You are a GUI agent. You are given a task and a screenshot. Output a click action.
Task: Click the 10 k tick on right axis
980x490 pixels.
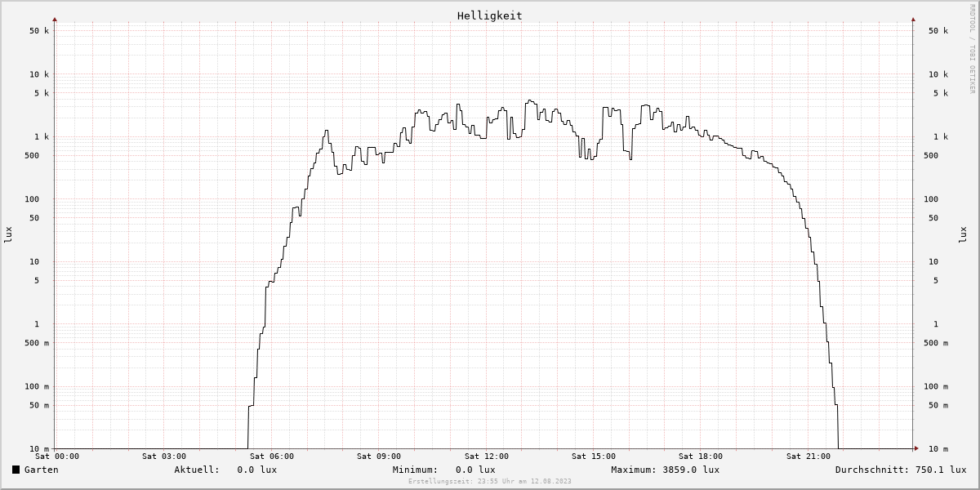click(938, 74)
